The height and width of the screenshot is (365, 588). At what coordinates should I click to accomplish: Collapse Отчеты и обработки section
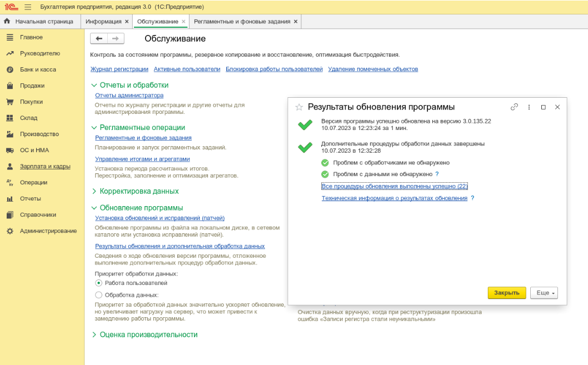click(94, 85)
